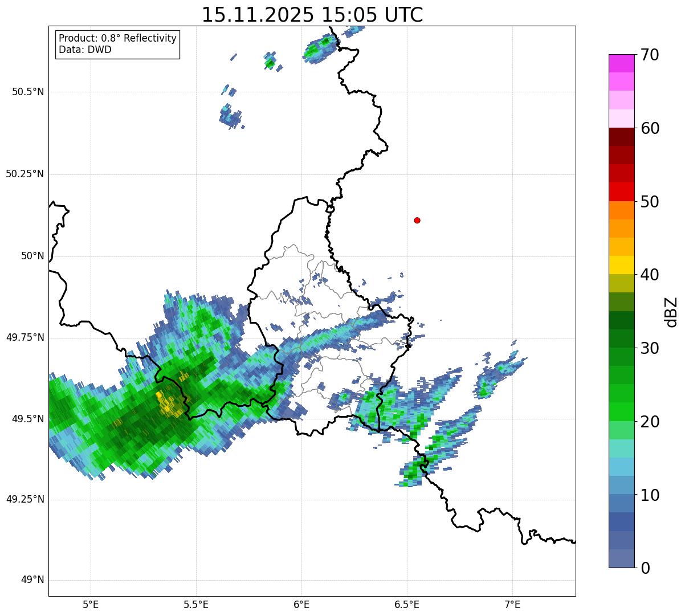Click the 50.25°N latitude label
This screenshot has height=616, width=685.
click(25, 174)
